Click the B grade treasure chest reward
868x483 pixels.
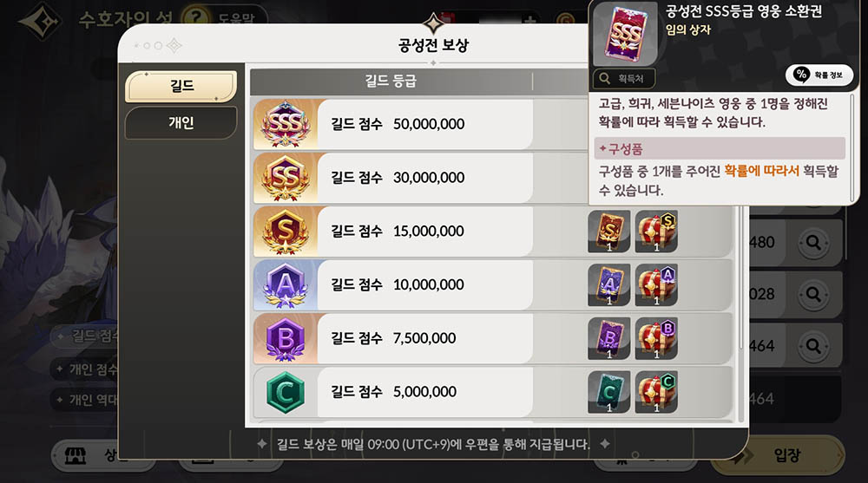coord(656,338)
